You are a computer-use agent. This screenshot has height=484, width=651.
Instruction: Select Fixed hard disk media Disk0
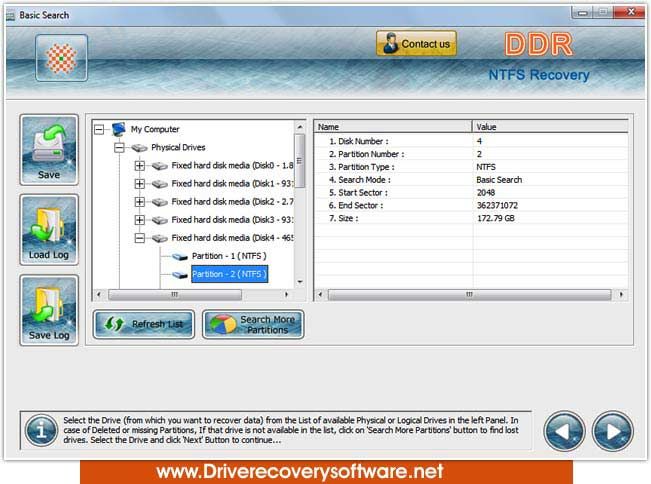tap(232, 166)
